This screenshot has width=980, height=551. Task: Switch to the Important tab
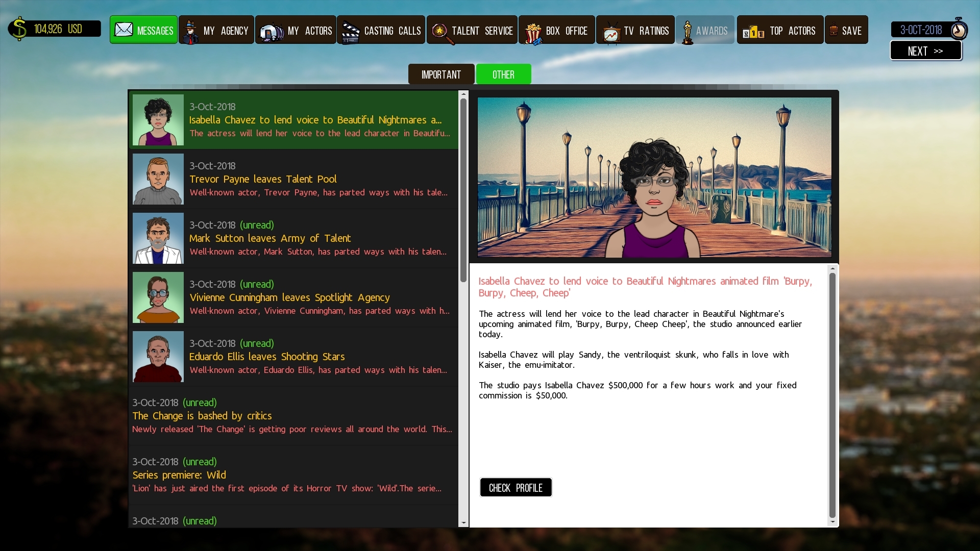[441, 74]
